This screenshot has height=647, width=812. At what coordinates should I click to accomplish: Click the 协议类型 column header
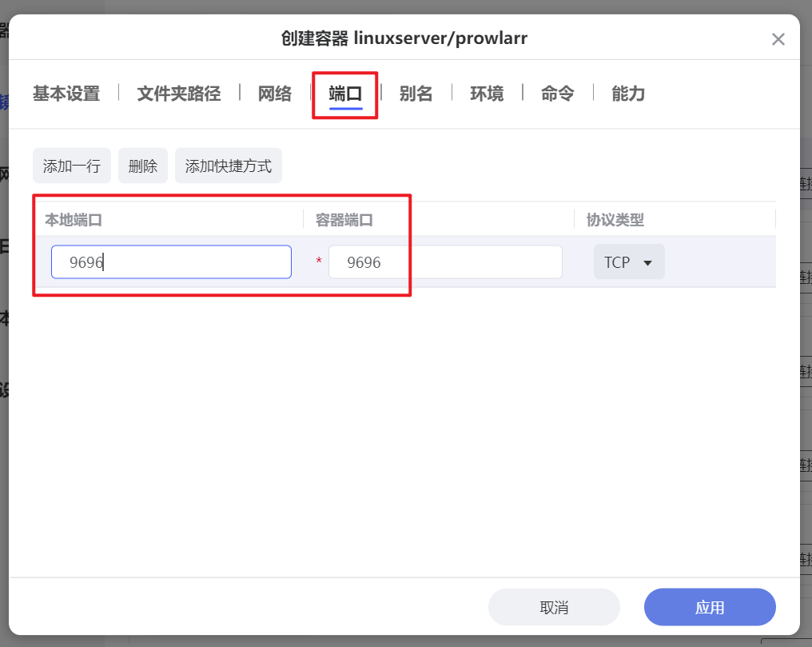click(615, 220)
